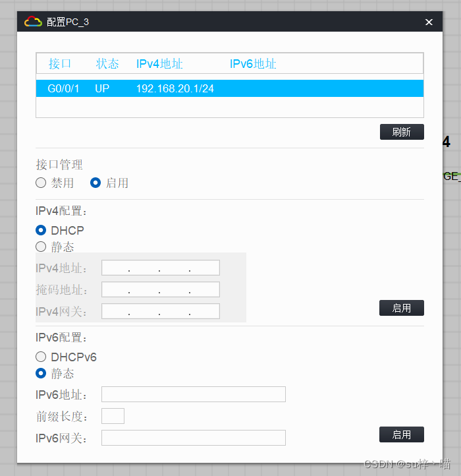Viewport: 461px width, 476px height.
Task: Apply IPv6 settings with 启用 button
Action: click(402, 434)
